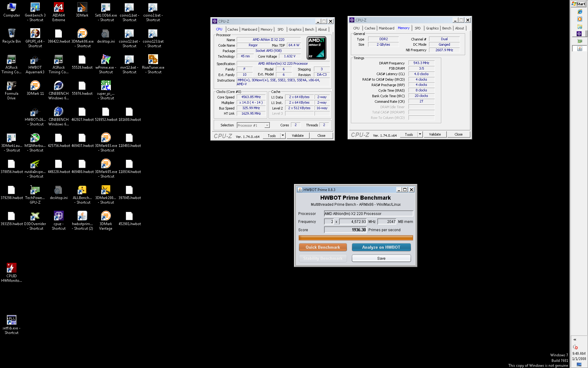
Task: Open the 3DMark03.exe shortcut icon
Action: click(106, 143)
